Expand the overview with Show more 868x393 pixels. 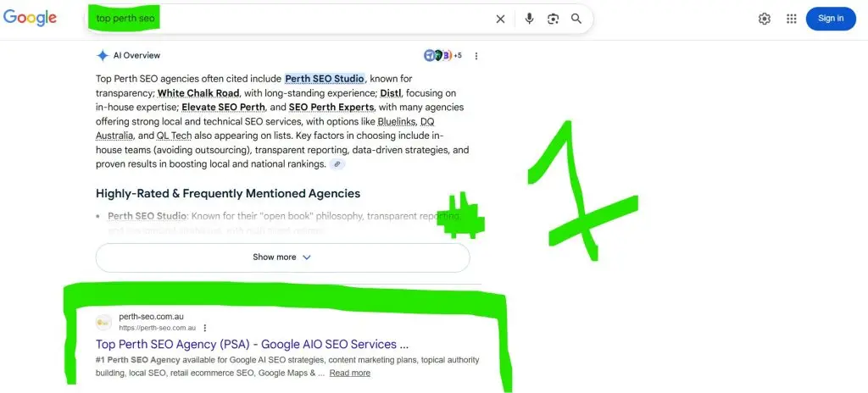click(x=282, y=257)
